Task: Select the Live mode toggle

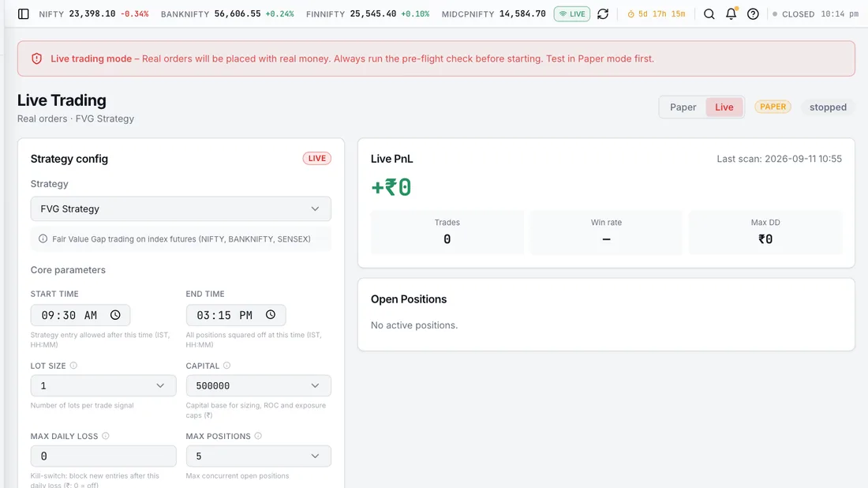Action: coord(724,107)
